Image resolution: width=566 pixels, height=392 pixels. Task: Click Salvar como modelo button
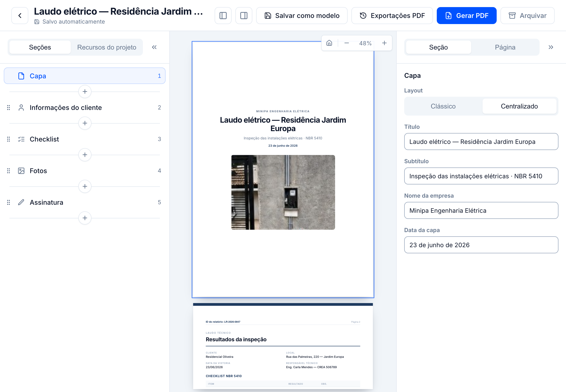[x=302, y=16]
